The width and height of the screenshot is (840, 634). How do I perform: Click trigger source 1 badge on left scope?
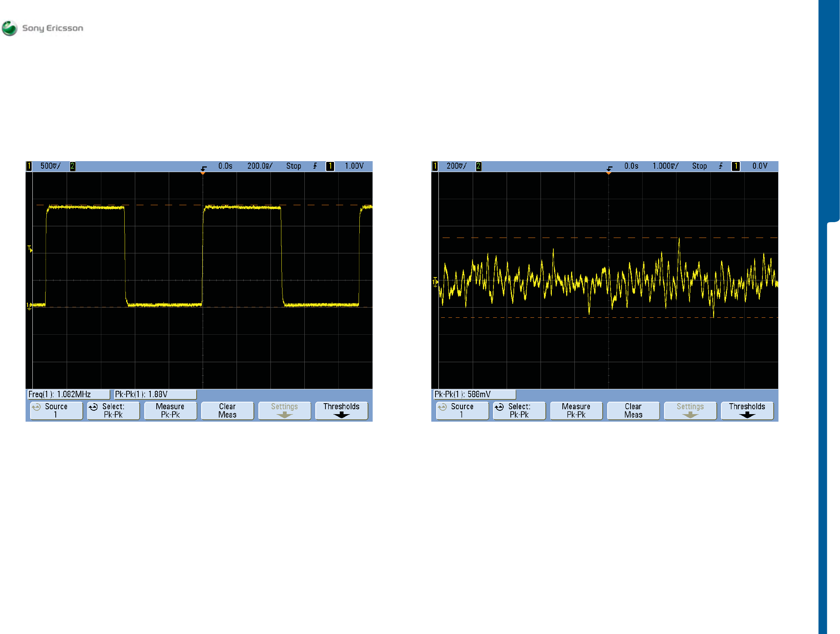pos(330,166)
